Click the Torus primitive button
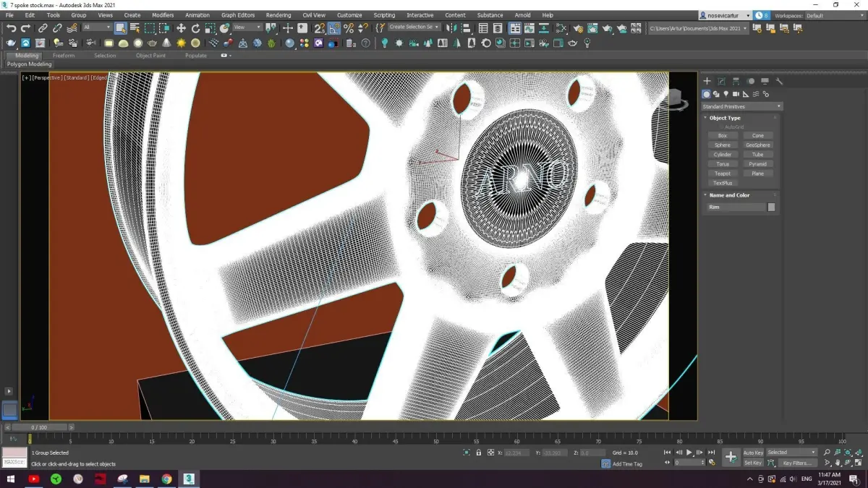 pos(723,164)
